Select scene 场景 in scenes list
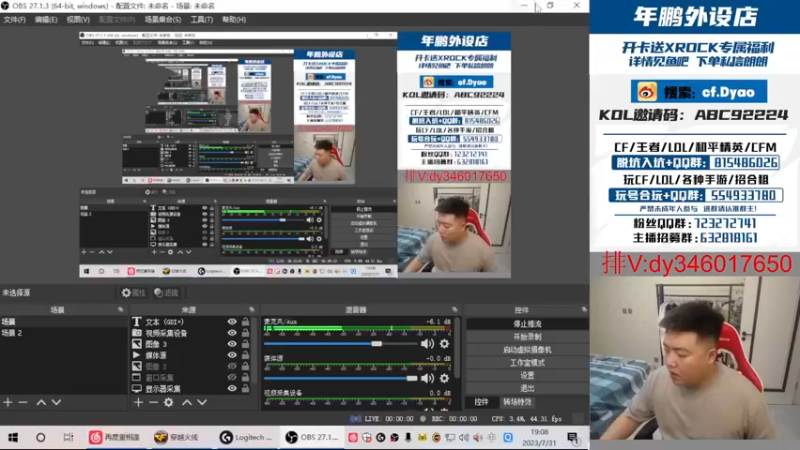 [63, 321]
